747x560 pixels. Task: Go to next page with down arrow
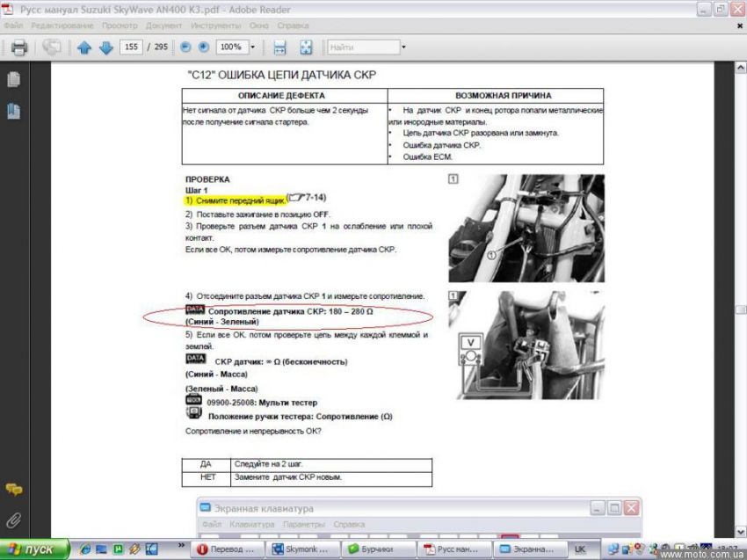click(x=105, y=47)
